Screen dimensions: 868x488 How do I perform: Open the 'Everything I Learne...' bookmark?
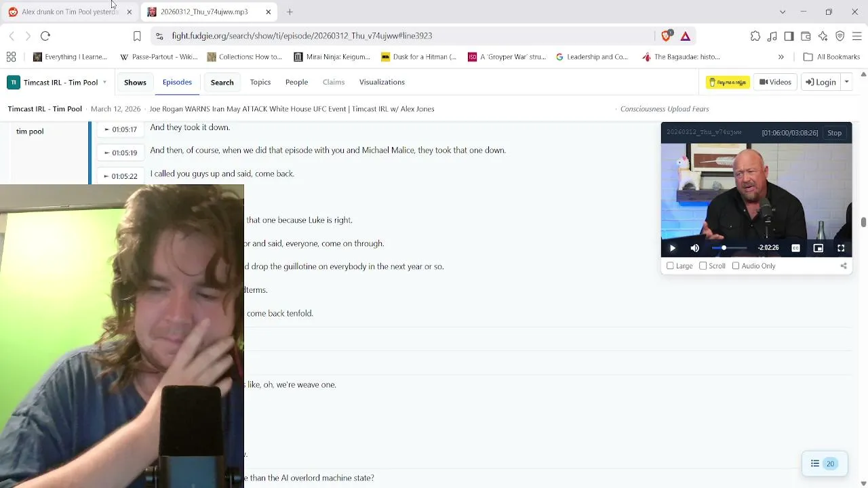70,57
